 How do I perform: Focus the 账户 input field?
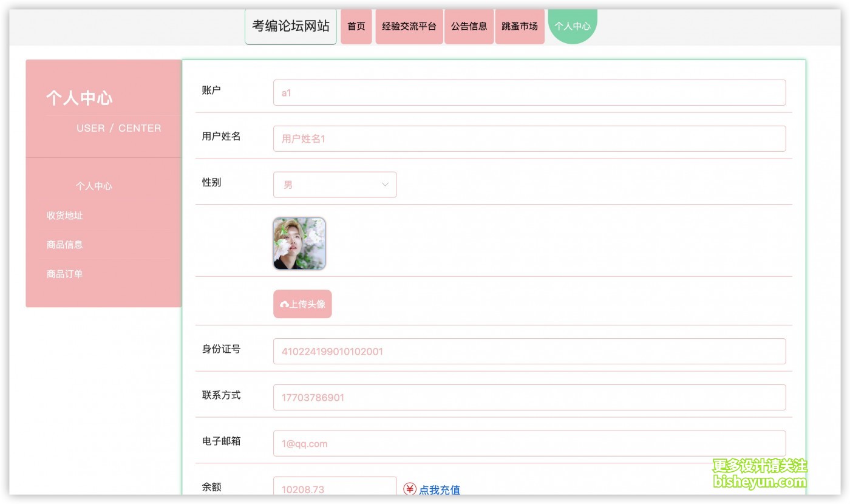coord(529,93)
